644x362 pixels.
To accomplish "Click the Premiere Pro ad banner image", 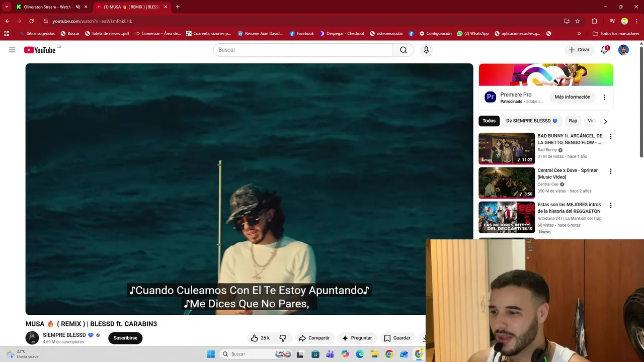I will click(546, 75).
